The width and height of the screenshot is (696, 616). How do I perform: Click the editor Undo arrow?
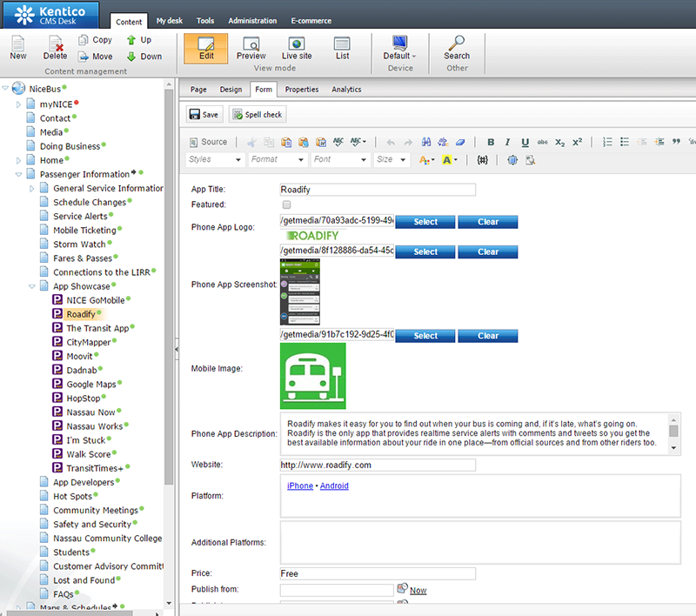coord(391,142)
